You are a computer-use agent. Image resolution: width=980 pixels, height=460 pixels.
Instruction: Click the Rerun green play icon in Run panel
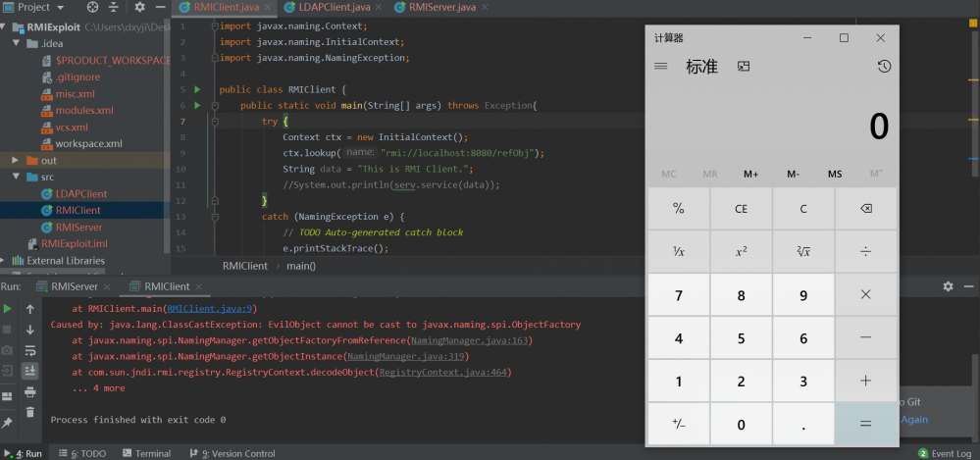8,309
